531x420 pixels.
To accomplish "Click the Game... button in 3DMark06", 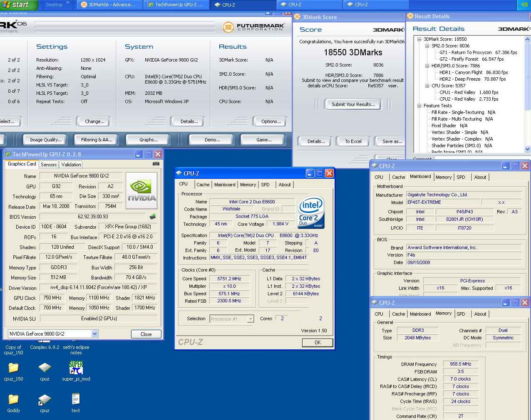I will pos(264,140).
